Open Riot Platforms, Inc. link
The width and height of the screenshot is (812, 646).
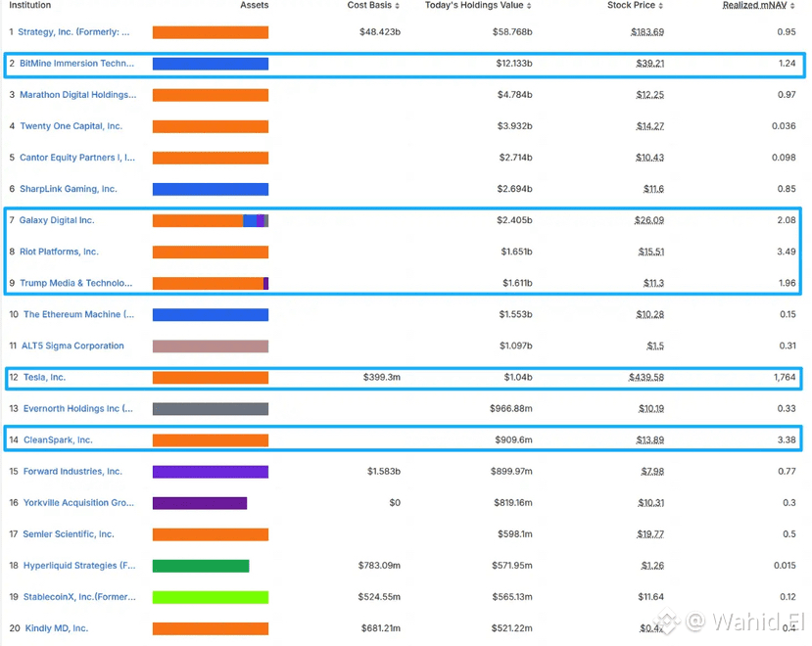[59, 252]
